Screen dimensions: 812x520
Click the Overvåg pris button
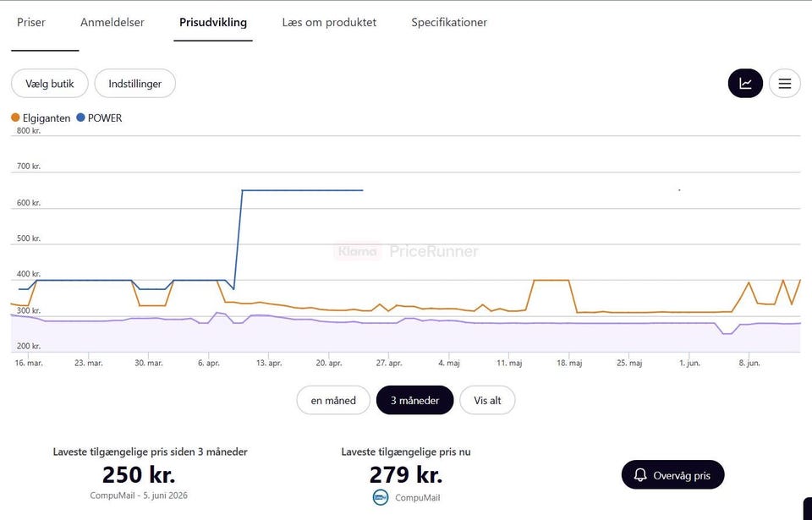point(672,475)
